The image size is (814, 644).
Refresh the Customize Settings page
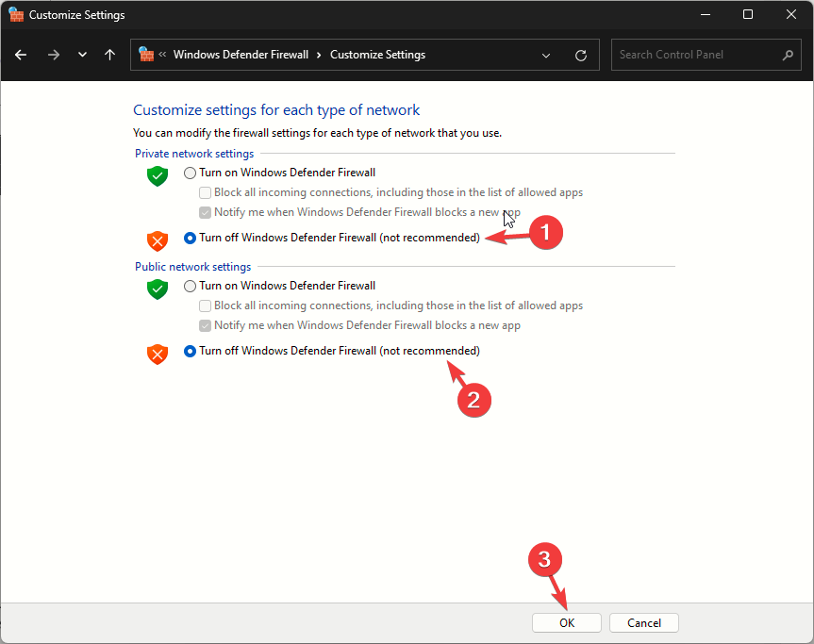580,55
